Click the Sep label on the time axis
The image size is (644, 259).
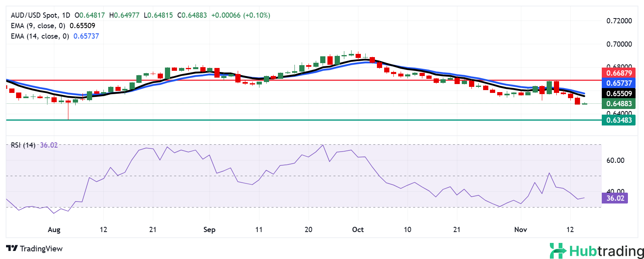tap(209, 230)
